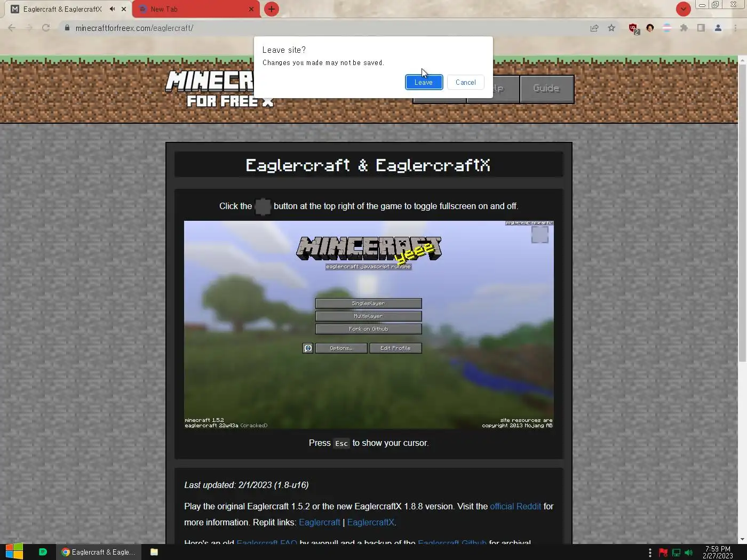Open the EaglercraftX Replit link
This screenshot has width=747, height=560.
[x=371, y=522]
